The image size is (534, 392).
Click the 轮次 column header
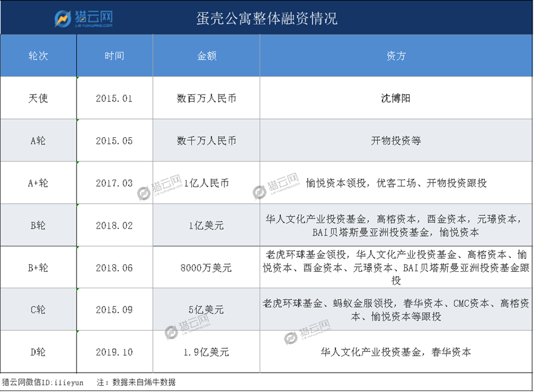pos(38,55)
